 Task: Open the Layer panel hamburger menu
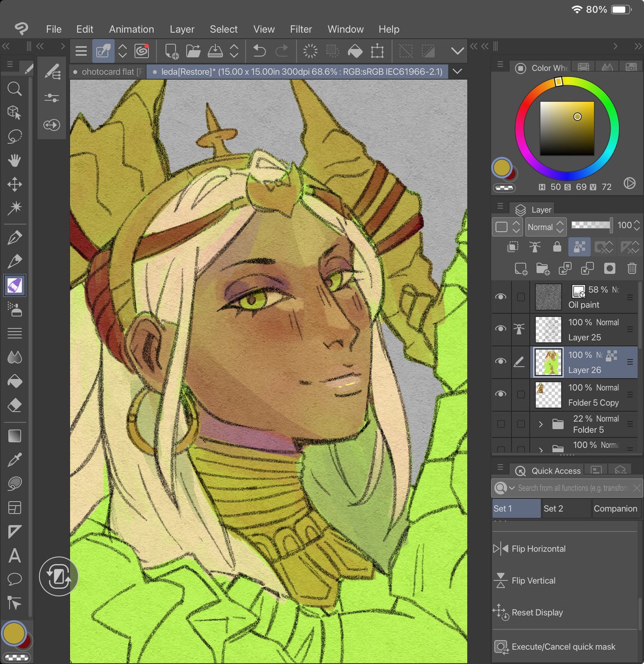pyautogui.click(x=500, y=206)
